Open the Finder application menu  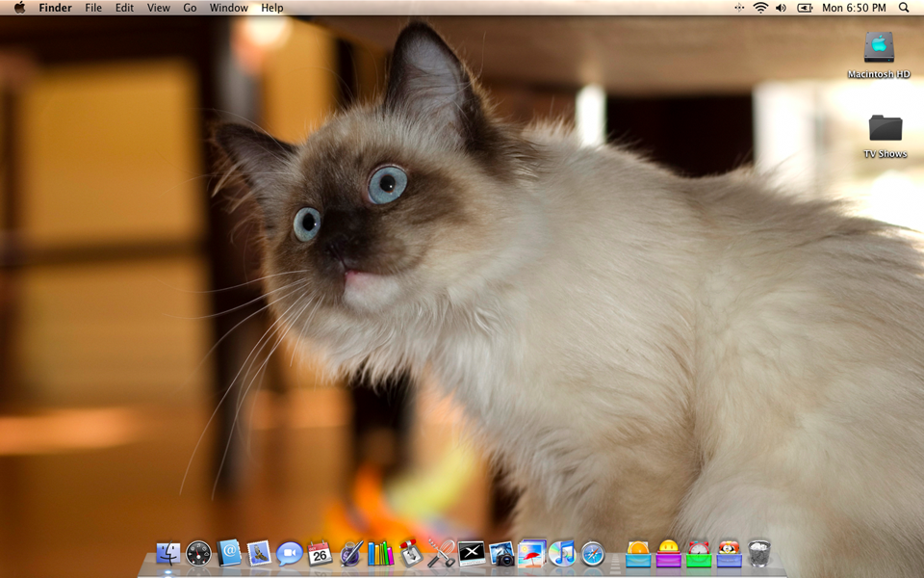coord(56,8)
